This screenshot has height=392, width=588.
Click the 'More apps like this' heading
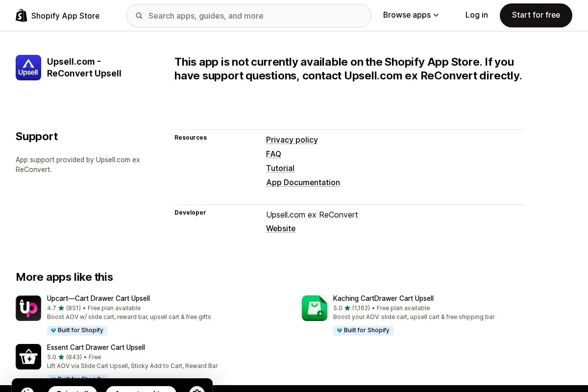tap(64, 277)
